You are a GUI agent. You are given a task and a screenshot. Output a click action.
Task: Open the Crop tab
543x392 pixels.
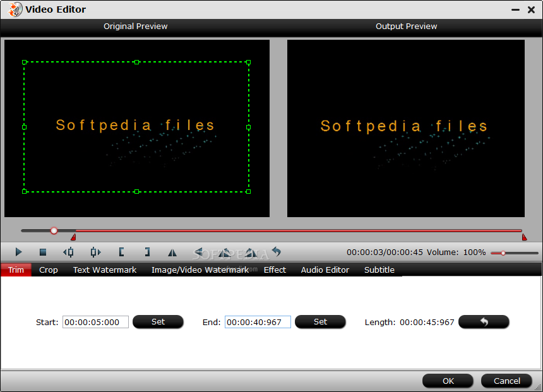point(49,270)
